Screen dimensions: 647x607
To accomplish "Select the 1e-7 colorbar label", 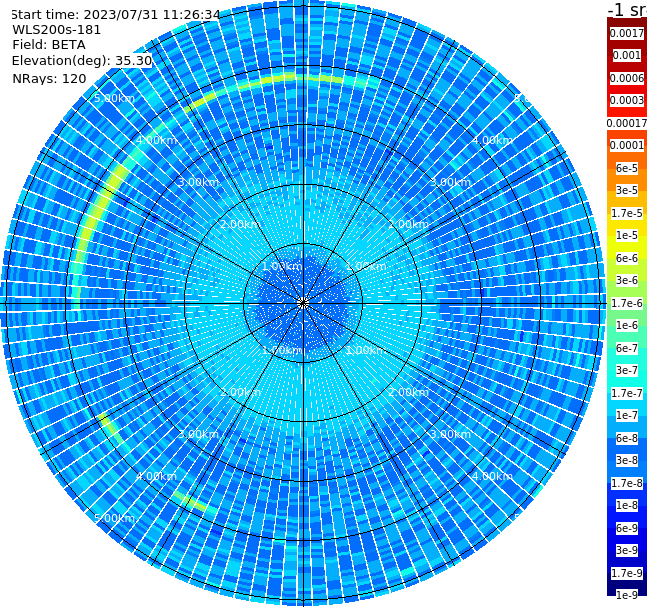I will click(627, 415).
